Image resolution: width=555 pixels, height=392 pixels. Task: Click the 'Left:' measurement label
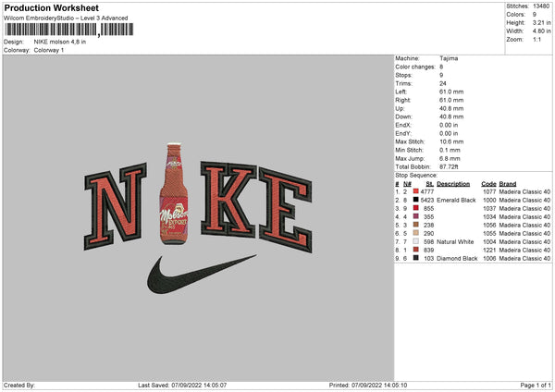[x=401, y=92]
